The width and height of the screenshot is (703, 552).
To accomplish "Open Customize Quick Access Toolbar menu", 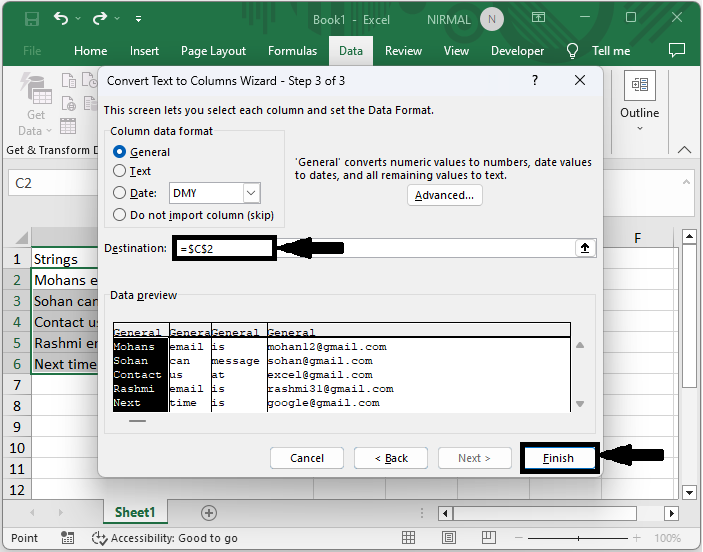I will 139,19.
